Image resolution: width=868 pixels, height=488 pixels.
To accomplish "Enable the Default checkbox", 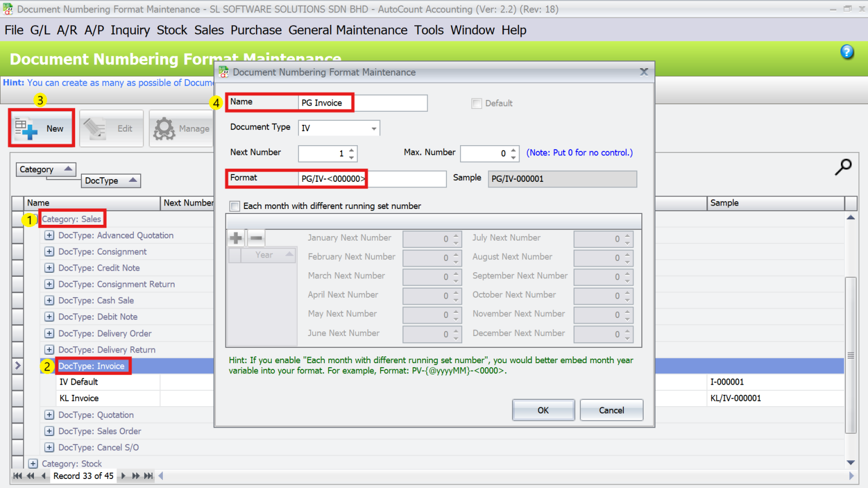I will point(476,103).
